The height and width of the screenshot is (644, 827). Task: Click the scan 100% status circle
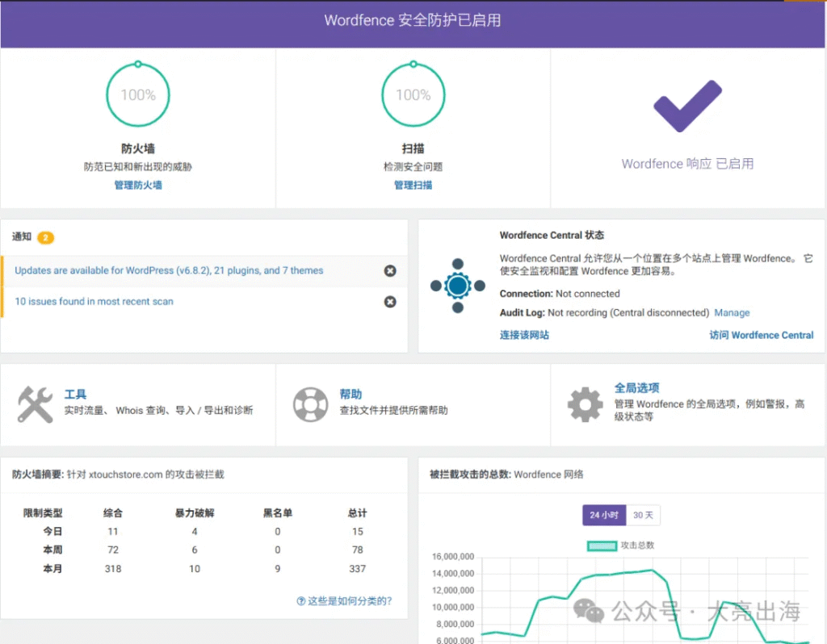click(x=413, y=94)
